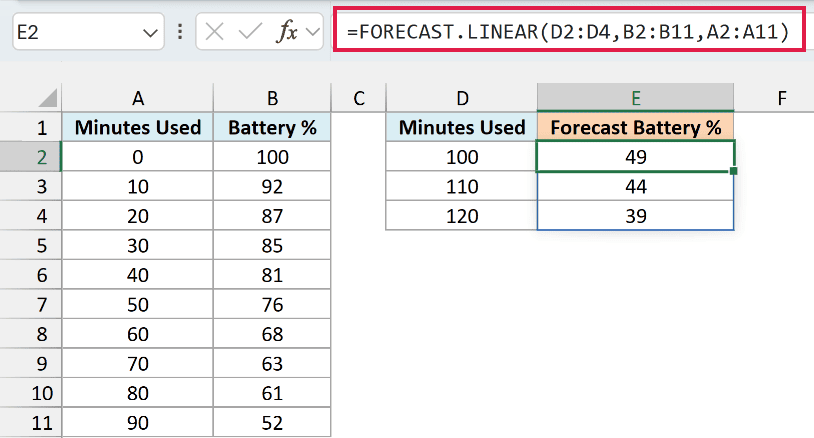Viewport: 814px width, 438px height.
Task: Select cell D2 containing 100
Action: click(462, 157)
